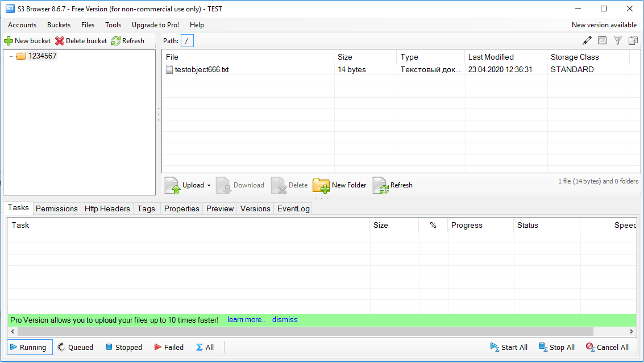Click the New version available notice
This screenshot has width=644, height=363.
click(x=604, y=25)
